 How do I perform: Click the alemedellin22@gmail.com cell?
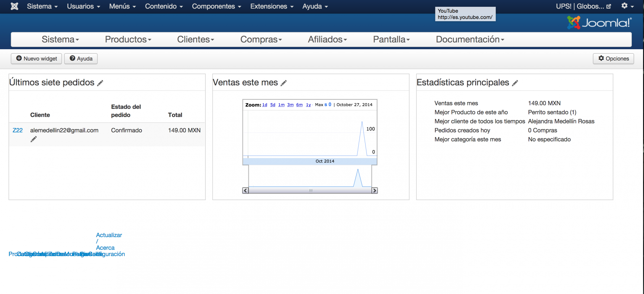tap(64, 130)
